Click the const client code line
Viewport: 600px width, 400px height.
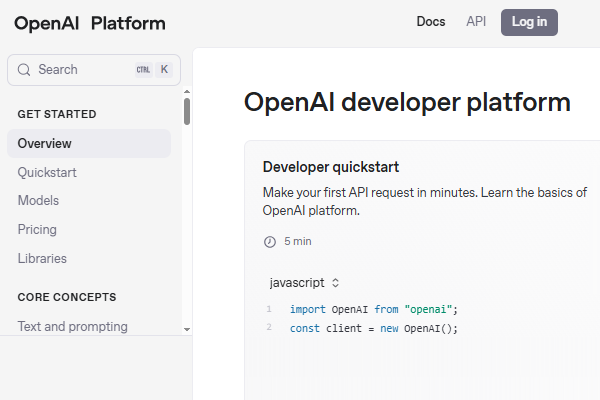[373, 328]
